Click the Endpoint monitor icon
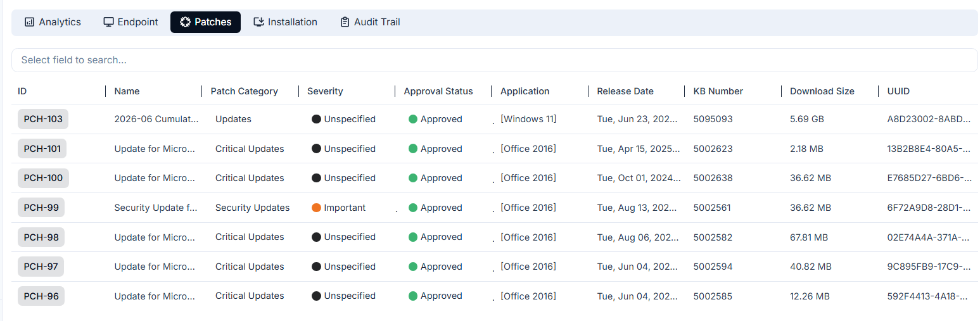This screenshot has width=980, height=321. pos(108,22)
